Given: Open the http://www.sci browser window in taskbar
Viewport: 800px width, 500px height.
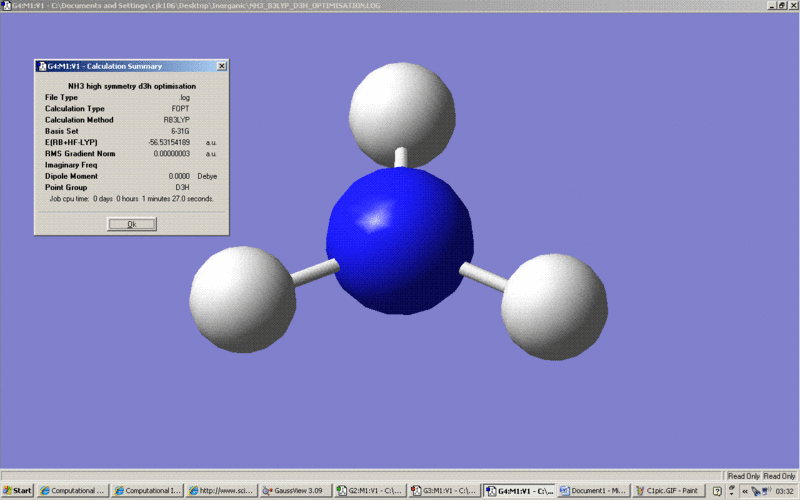Looking at the screenshot, I should [221, 491].
